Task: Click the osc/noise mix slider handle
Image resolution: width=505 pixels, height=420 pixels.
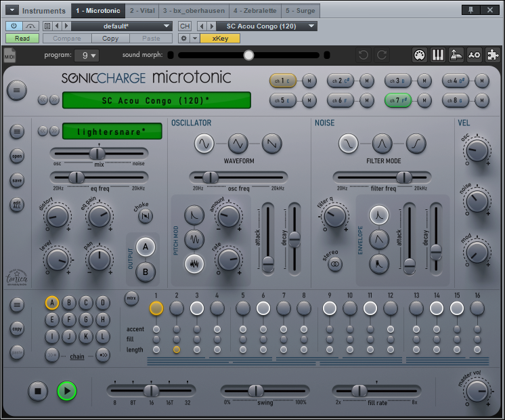Action: click(x=97, y=154)
